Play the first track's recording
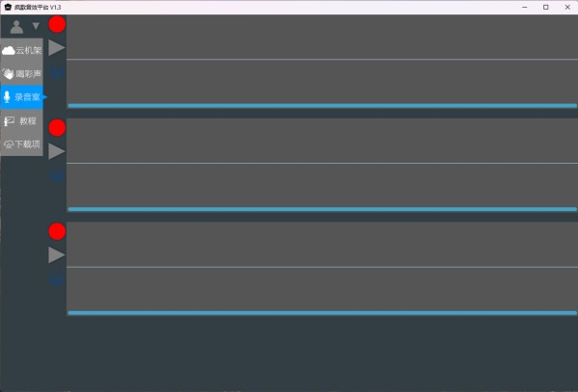578x392 pixels. (57, 47)
